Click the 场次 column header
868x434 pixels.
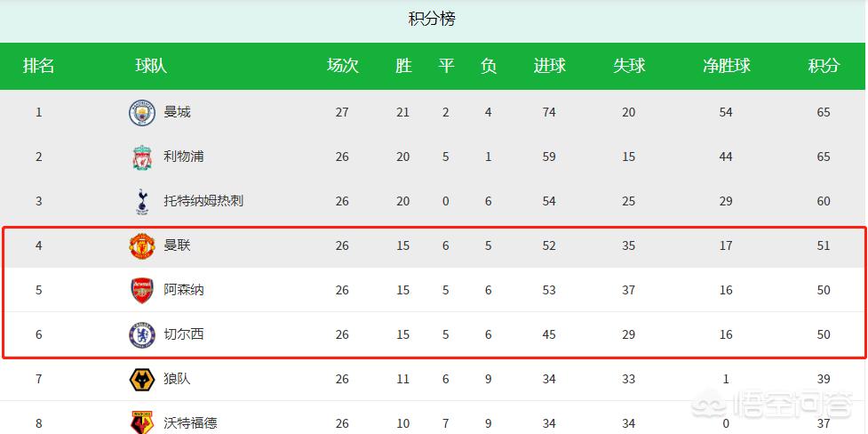[x=343, y=66]
